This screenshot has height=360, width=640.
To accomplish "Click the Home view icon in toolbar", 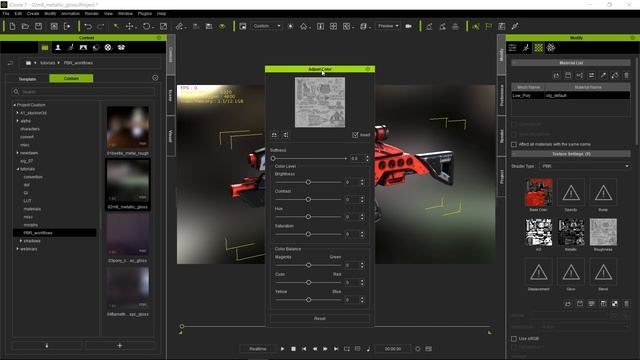I will tap(303, 27).
